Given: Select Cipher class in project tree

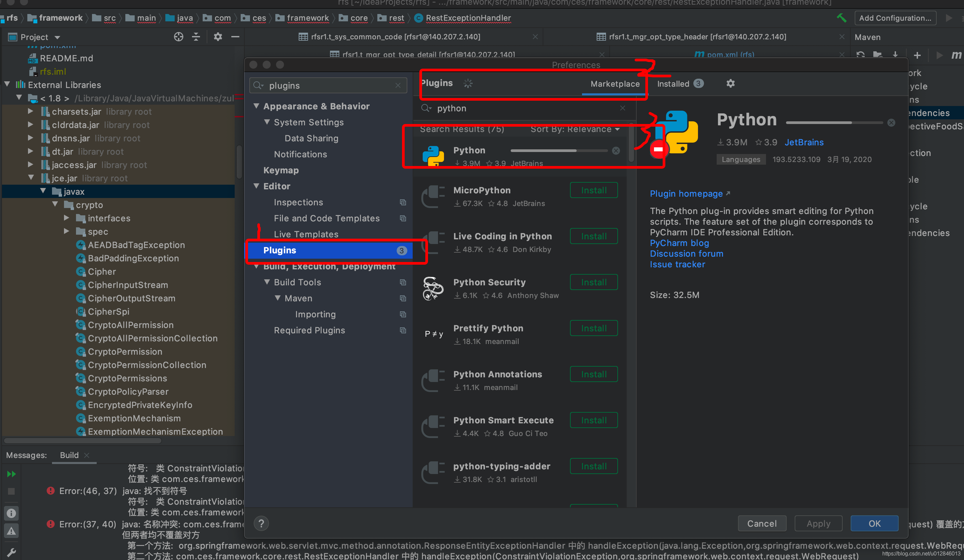Looking at the screenshot, I should coord(102,272).
